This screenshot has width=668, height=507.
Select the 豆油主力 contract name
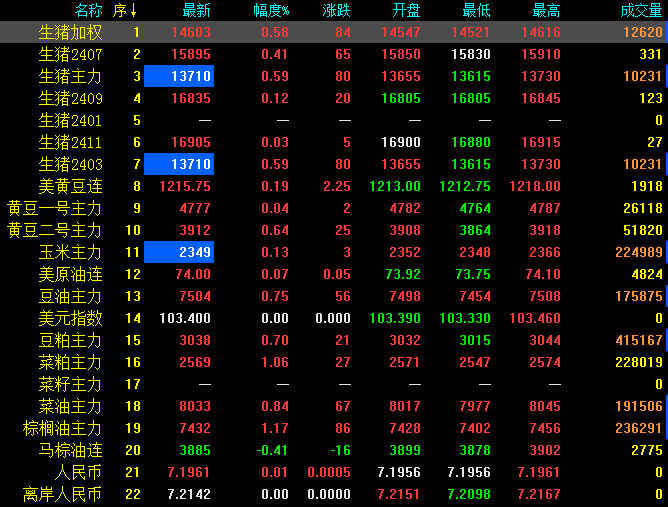(70, 296)
